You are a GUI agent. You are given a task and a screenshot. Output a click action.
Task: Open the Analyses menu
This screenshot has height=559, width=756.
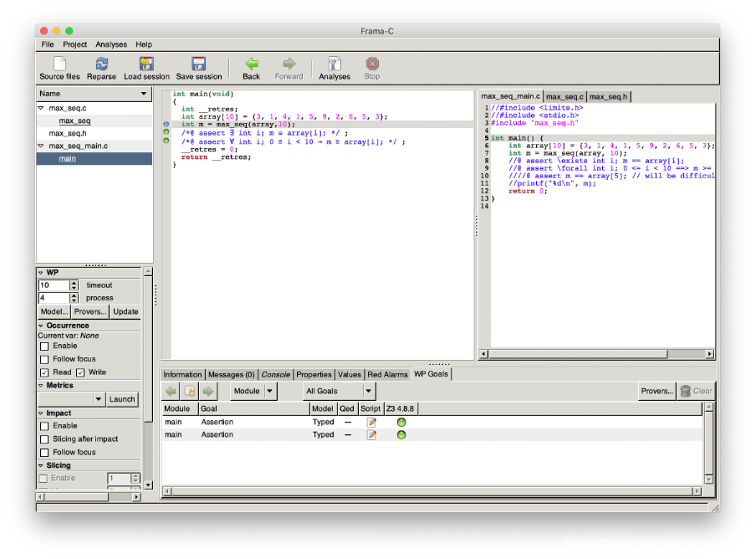coord(111,44)
